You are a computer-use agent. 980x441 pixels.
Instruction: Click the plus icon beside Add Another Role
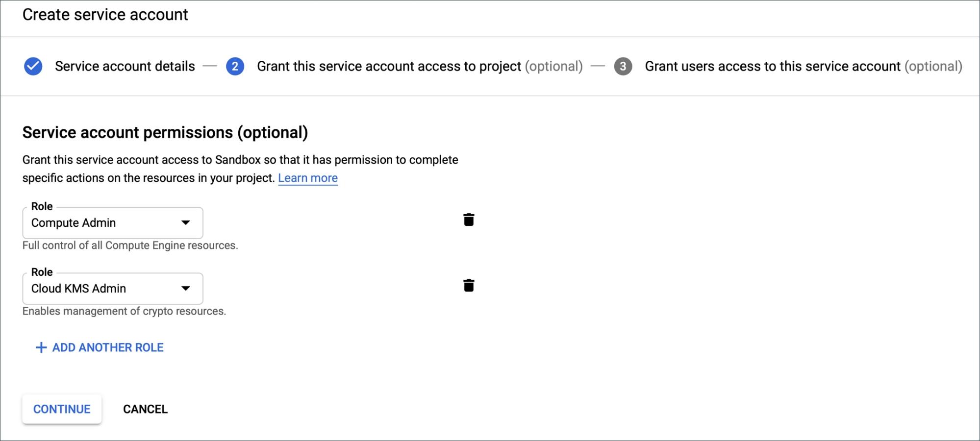click(41, 347)
